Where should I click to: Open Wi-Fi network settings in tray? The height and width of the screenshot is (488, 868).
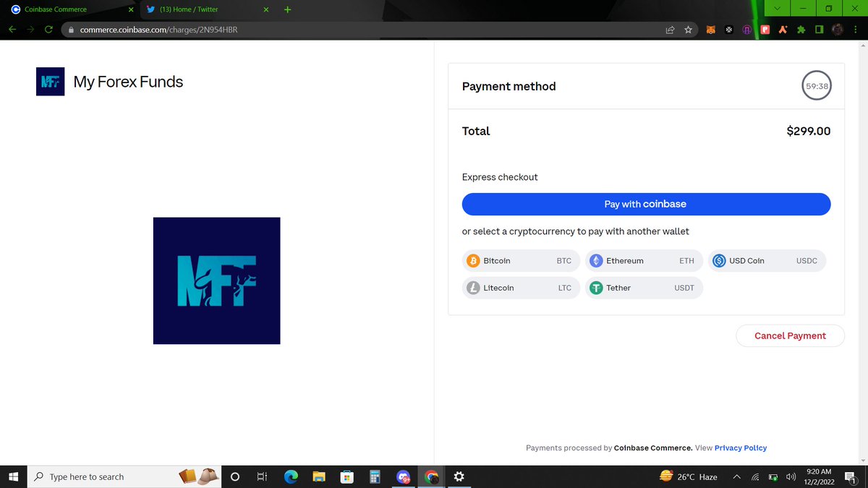pos(755,477)
